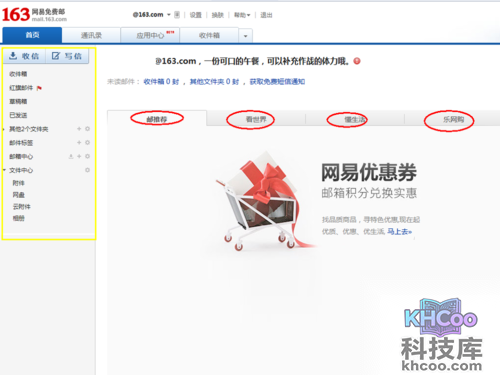The image size is (500, 375).
Task: Open the extra tabs dropdown arrow after 收件箱 tab
Action: pos(245,36)
